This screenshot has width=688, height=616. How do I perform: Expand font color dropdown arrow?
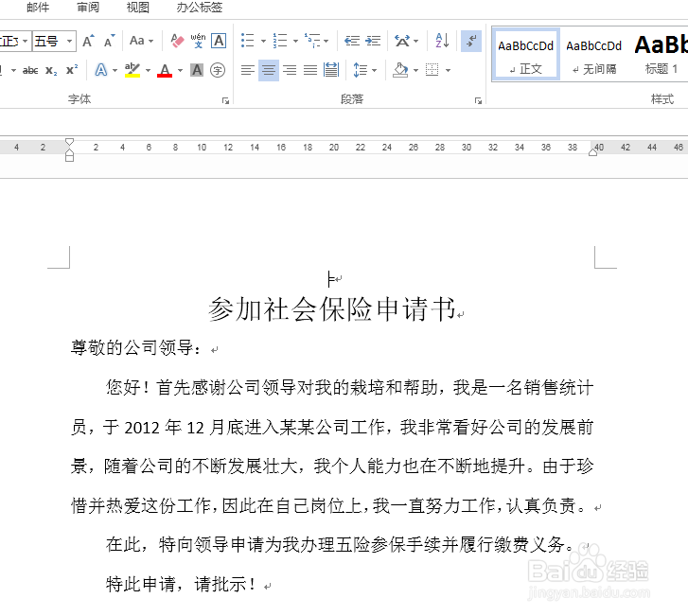click(x=180, y=70)
